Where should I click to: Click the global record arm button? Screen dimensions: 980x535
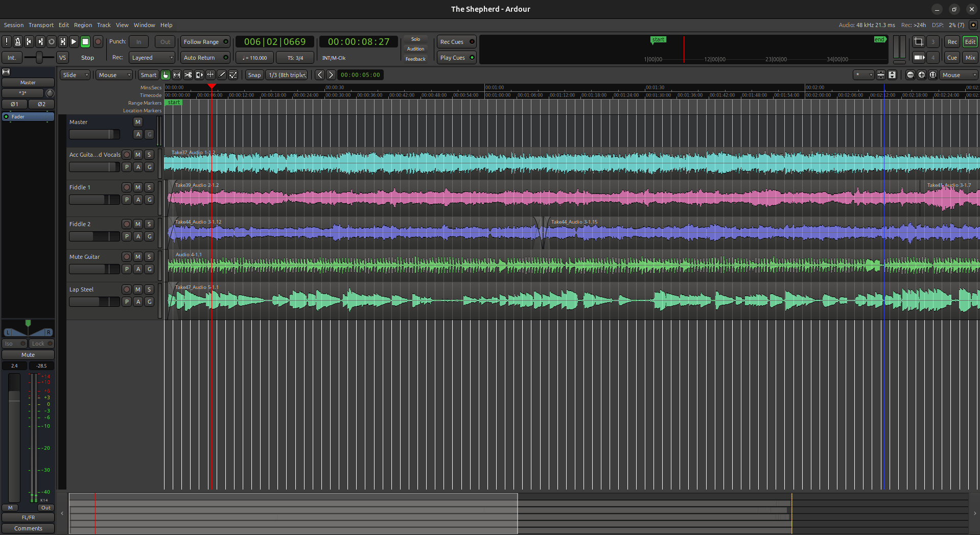(98, 42)
